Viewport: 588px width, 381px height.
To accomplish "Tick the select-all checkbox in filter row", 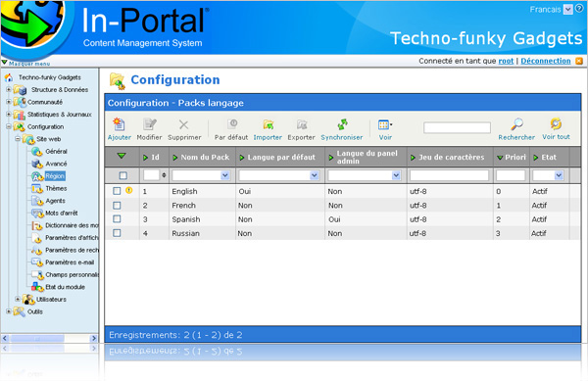I will pos(122,175).
